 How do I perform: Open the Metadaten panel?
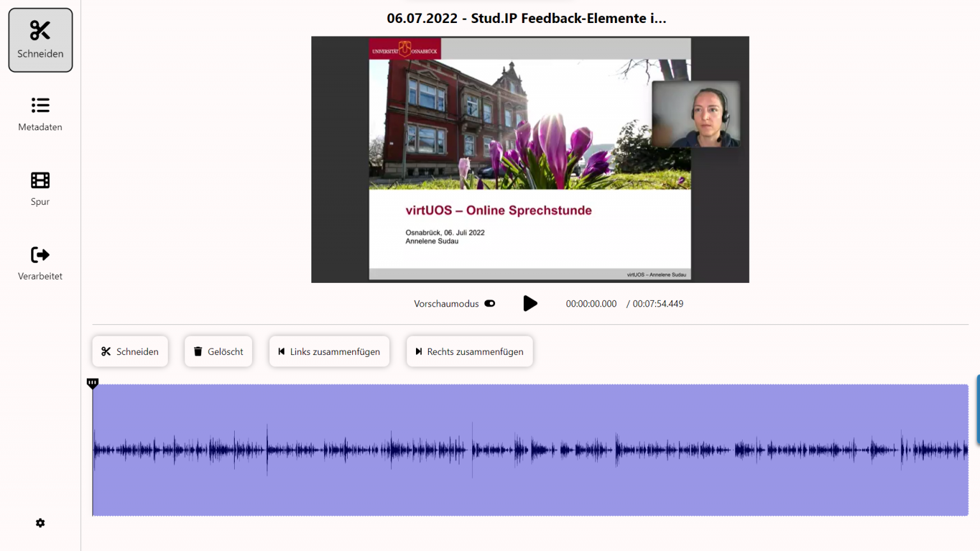(x=40, y=115)
